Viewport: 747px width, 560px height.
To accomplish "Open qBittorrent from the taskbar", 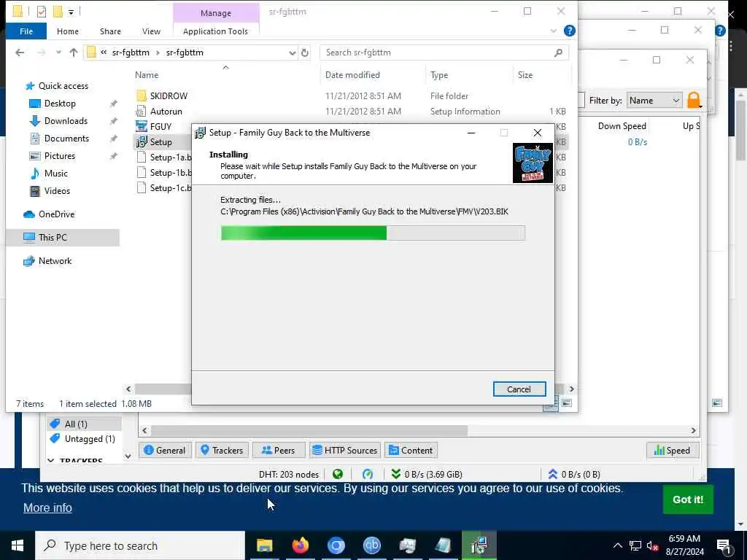I will [x=372, y=545].
